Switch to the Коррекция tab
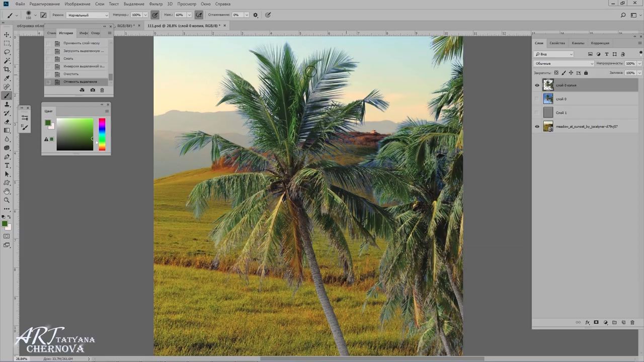This screenshot has width=644, height=362. [x=600, y=43]
